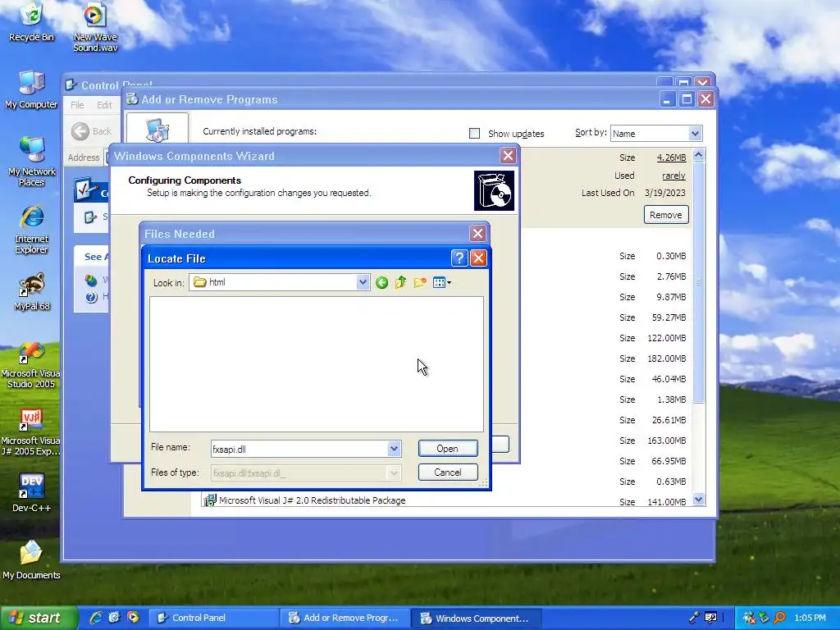This screenshot has width=840, height=630.
Task: Close the Files Needed dialog
Action: 477,234
